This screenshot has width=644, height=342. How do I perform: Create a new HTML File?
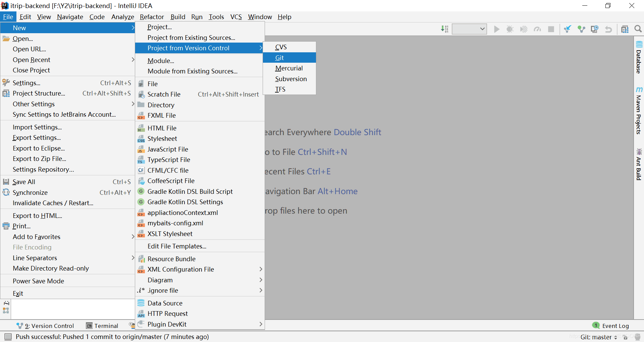point(200,128)
